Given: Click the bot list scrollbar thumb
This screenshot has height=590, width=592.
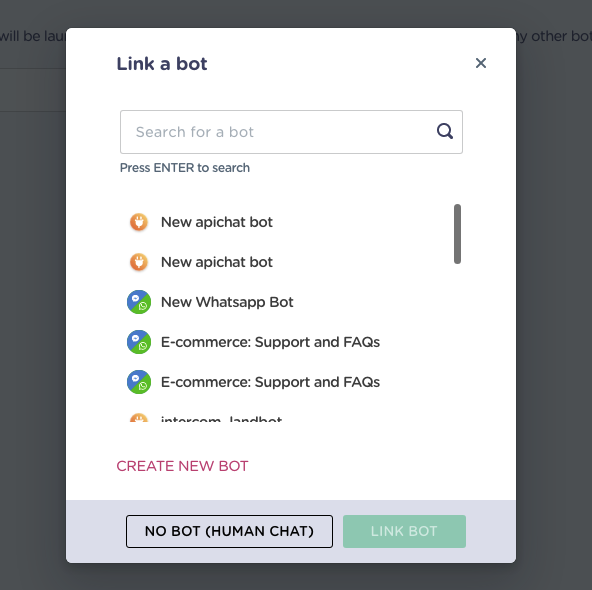Looking at the screenshot, I should pyautogui.click(x=457, y=234).
